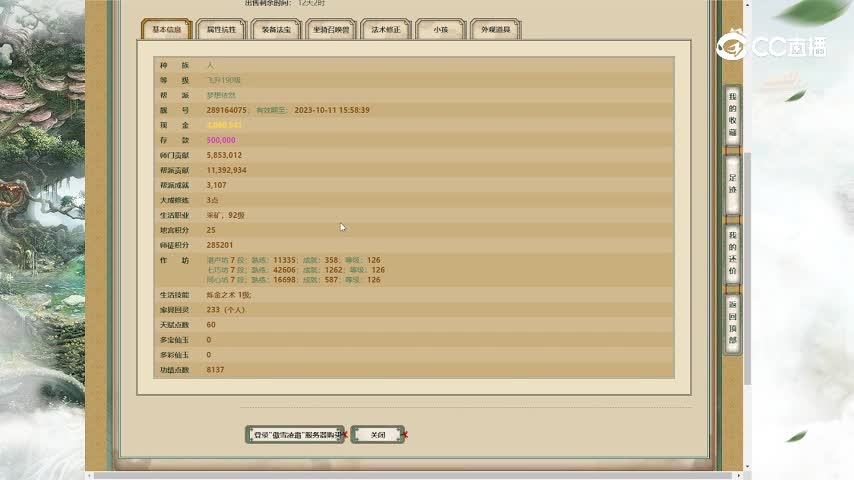Viewport: 854px width, 480px height.
Task: Show the 外观道具 tab
Action: click(495, 30)
